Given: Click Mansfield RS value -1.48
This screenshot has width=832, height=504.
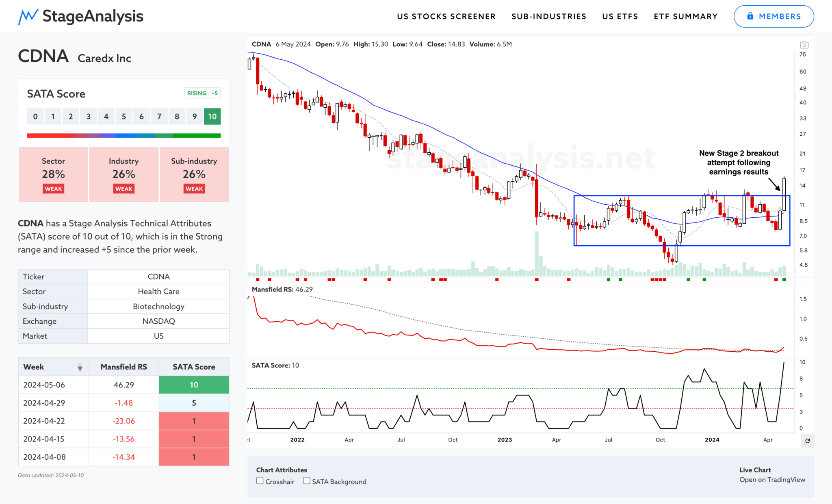Looking at the screenshot, I should (x=123, y=403).
